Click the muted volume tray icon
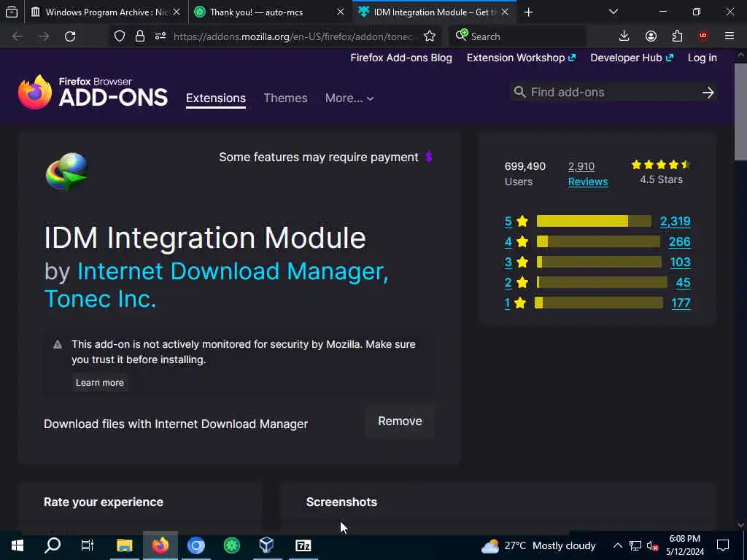The height and width of the screenshot is (560, 747). 652,545
